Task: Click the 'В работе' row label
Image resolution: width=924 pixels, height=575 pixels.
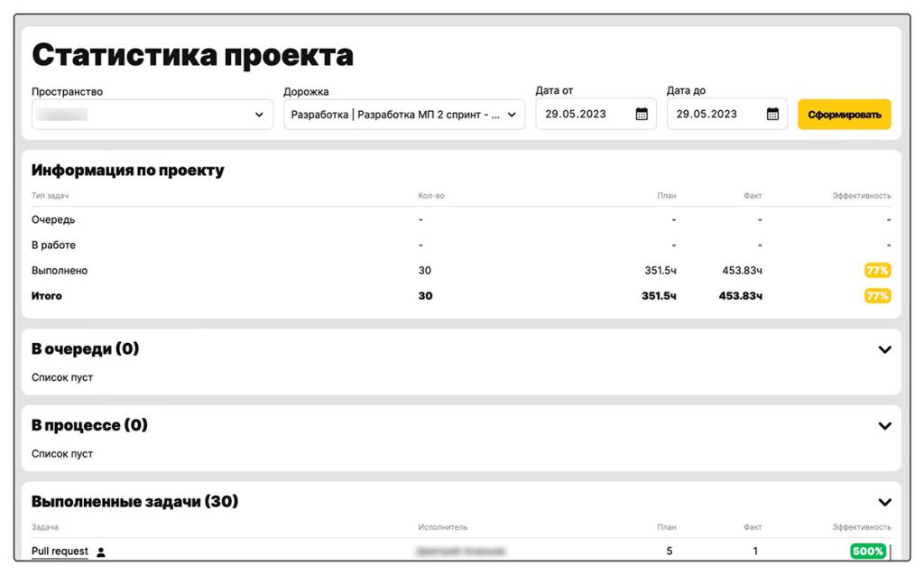Action: 53,246
